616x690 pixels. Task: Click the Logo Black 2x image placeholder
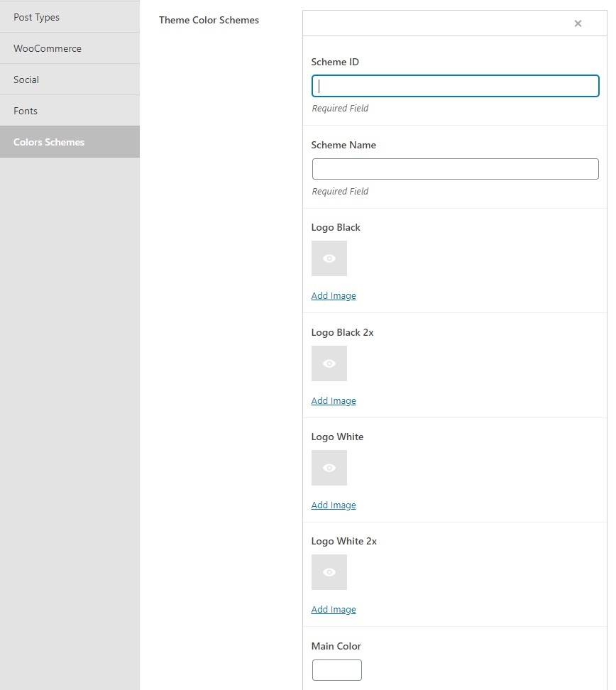pyautogui.click(x=329, y=363)
